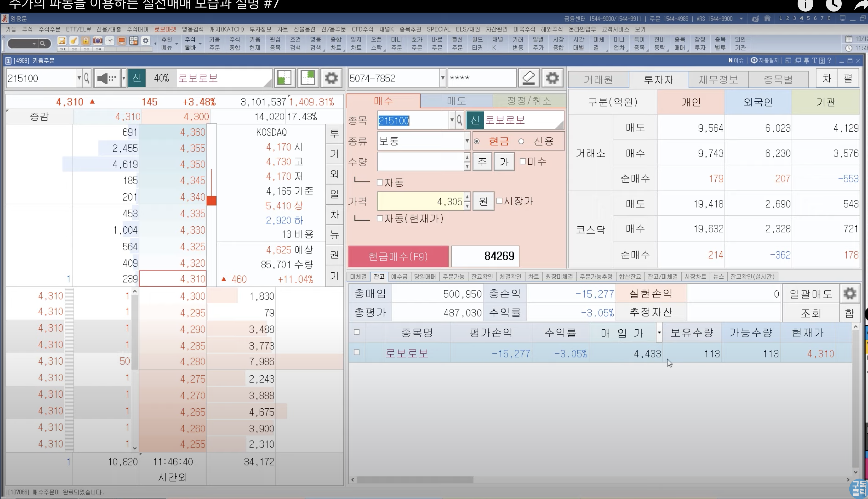Open the 매입가 column dropdown arrow

pos(659,332)
